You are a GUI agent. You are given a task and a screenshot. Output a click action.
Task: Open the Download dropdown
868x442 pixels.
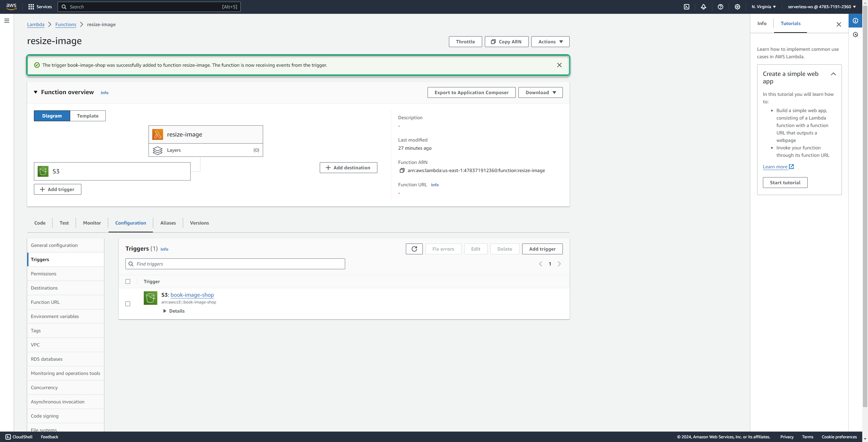[540, 92]
